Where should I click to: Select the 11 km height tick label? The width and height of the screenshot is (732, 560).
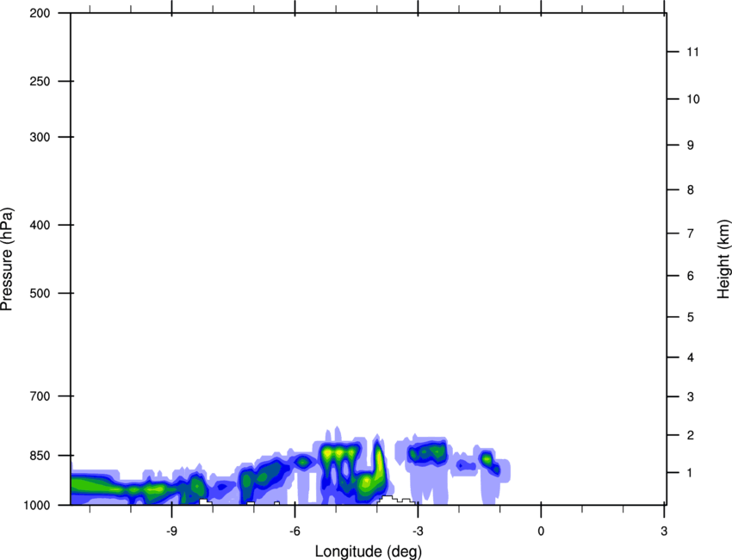[692, 53]
